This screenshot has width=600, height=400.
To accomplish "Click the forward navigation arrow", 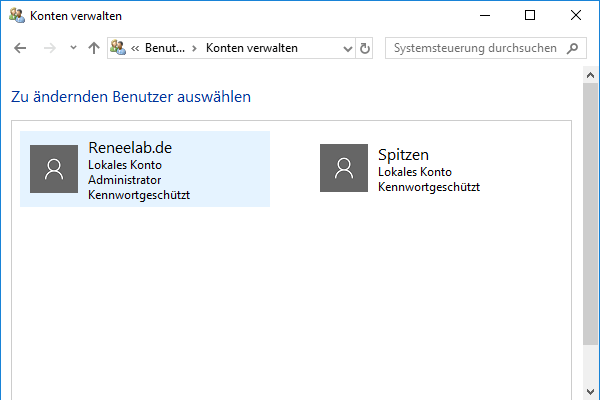I will pyautogui.click(x=50, y=48).
